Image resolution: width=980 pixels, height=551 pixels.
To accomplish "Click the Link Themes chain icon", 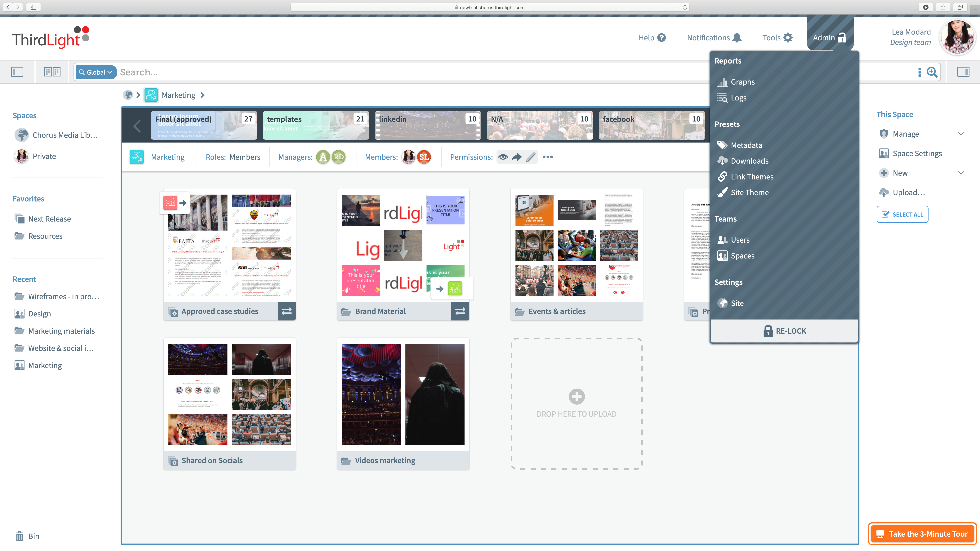I will tap(722, 176).
